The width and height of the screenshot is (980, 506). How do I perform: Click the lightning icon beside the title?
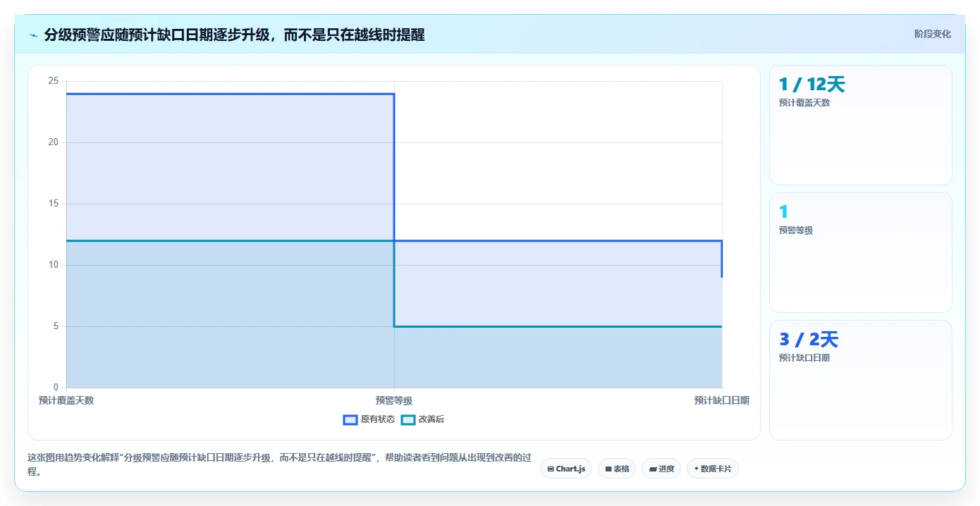pos(33,35)
